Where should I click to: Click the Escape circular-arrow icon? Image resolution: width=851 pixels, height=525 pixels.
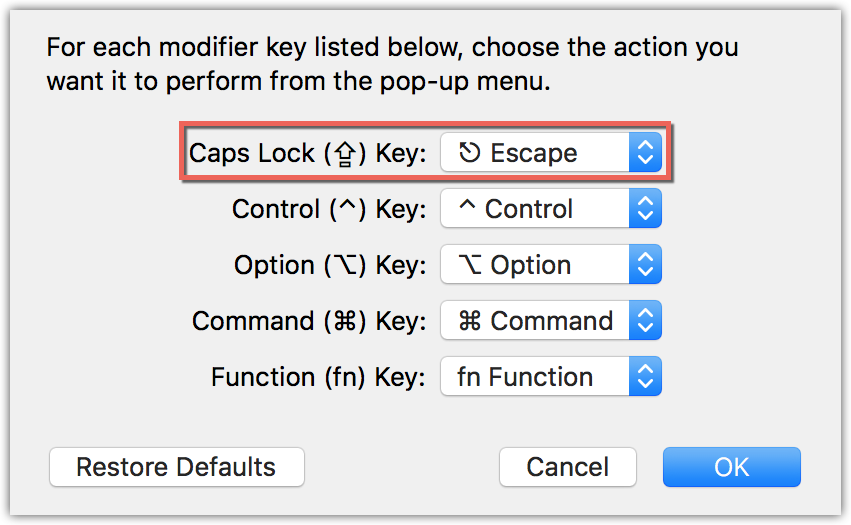point(469,153)
